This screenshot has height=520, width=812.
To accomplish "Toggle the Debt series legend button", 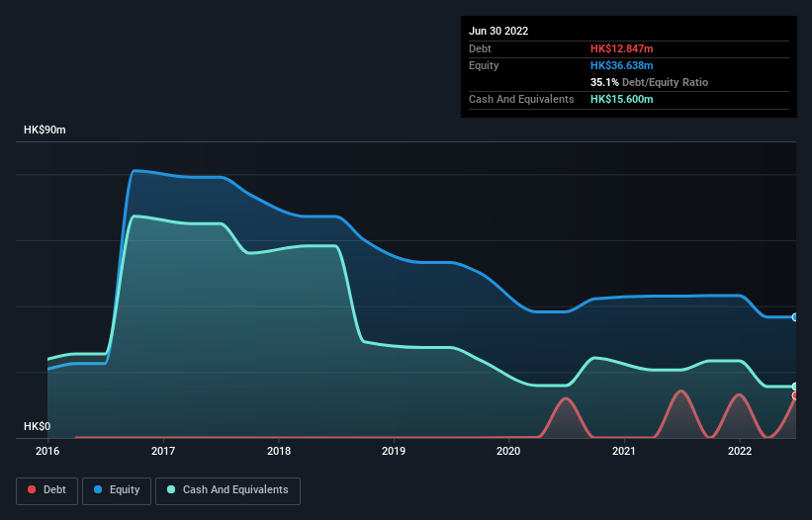I will pos(46,490).
